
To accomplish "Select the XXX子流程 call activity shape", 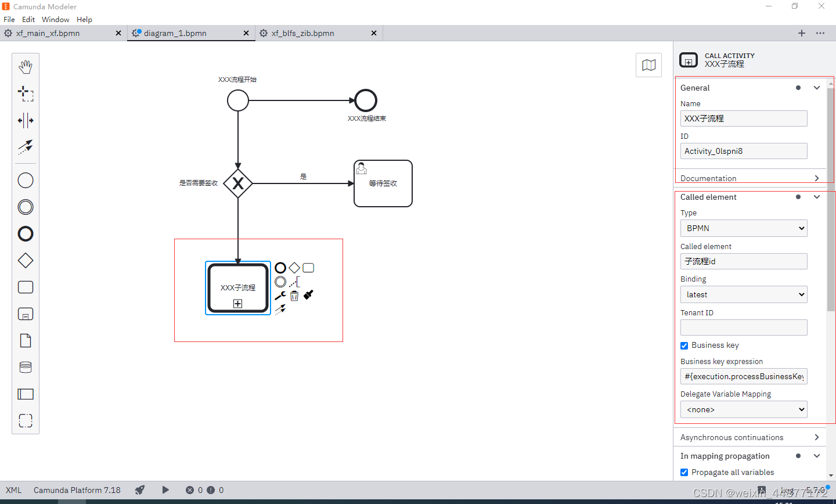I will (238, 288).
